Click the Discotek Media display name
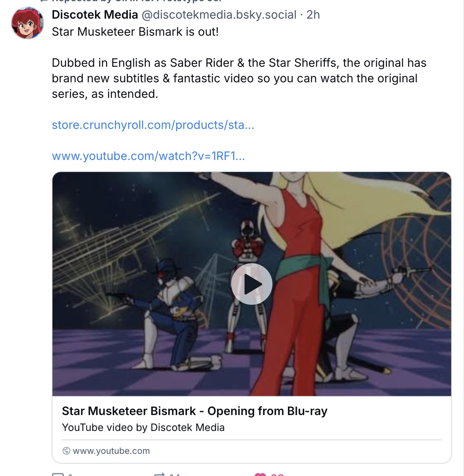Screen dimensions: 464x476 pyautogui.click(x=95, y=15)
